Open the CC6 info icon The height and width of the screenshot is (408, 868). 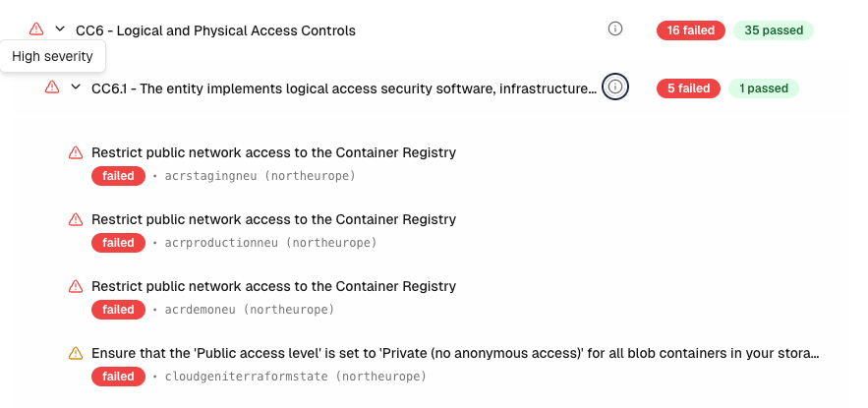(615, 29)
